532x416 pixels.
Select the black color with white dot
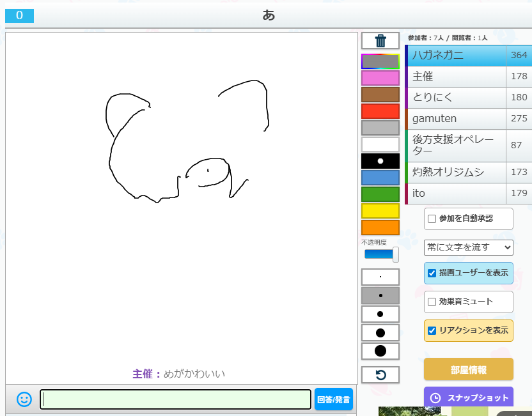click(380, 161)
